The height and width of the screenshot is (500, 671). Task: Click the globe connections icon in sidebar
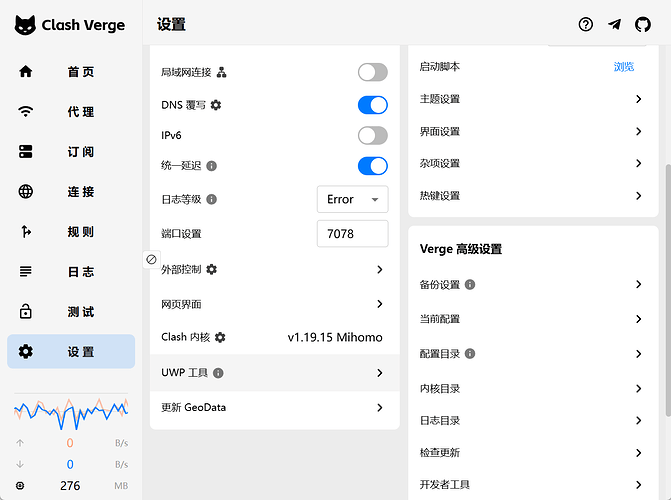pyautogui.click(x=26, y=191)
